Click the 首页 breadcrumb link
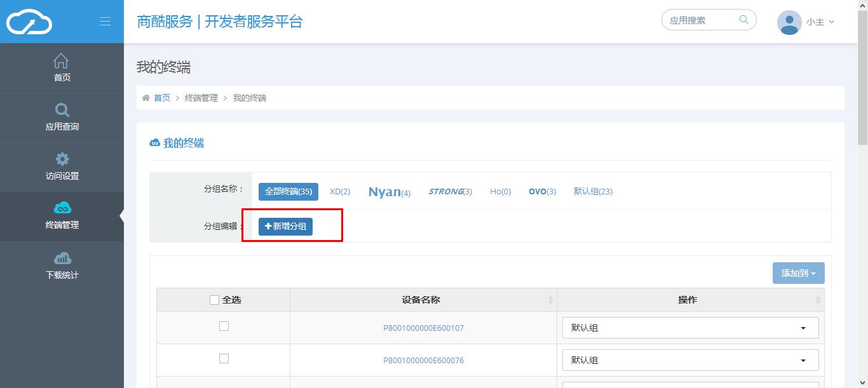 coord(162,98)
